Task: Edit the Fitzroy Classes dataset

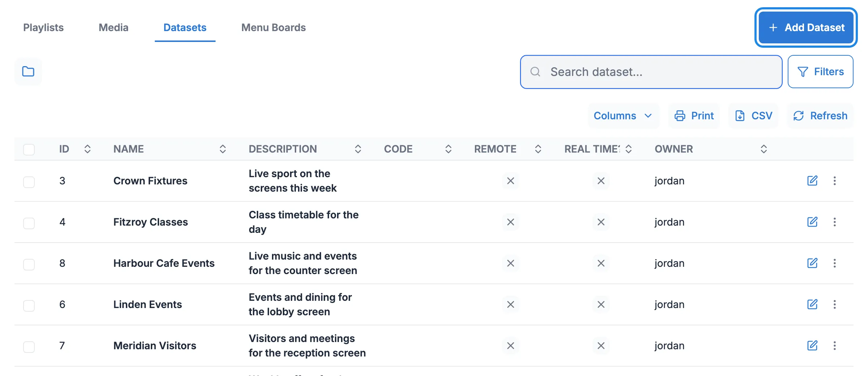Action: pyautogui.click(x=812, y=222)
